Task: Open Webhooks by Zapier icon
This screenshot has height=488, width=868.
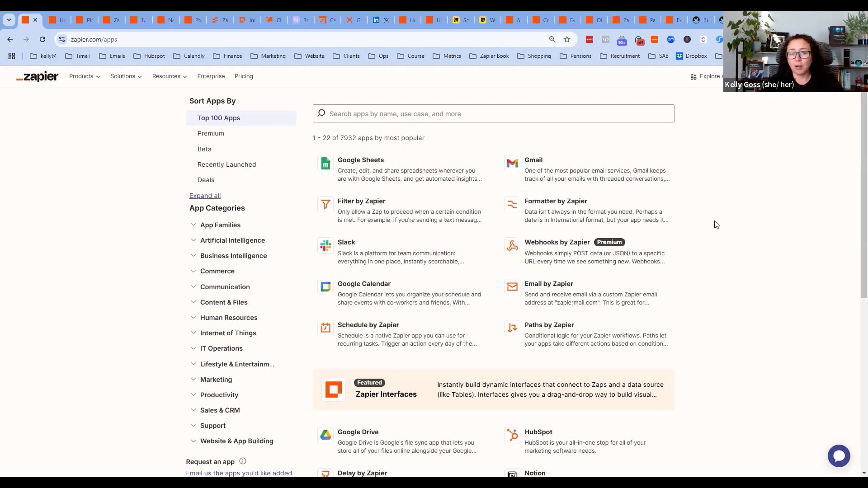Action: [512, 246]
